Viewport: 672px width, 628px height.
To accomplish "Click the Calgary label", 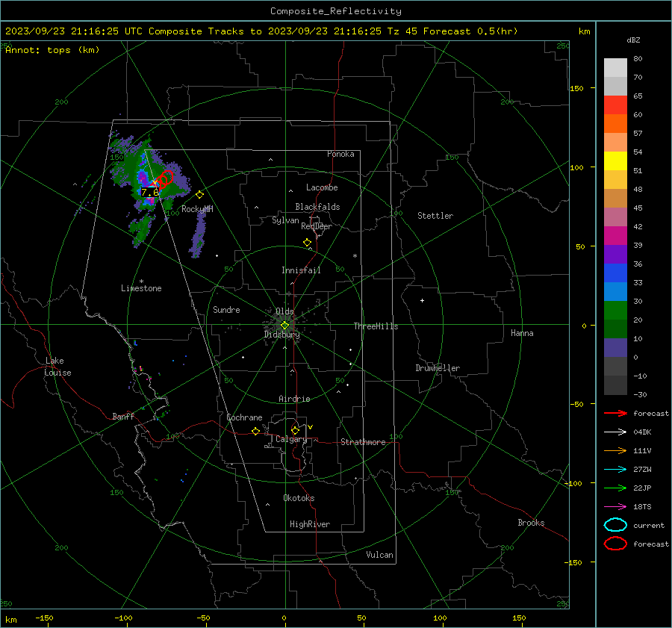I will [x=291, y=439].
